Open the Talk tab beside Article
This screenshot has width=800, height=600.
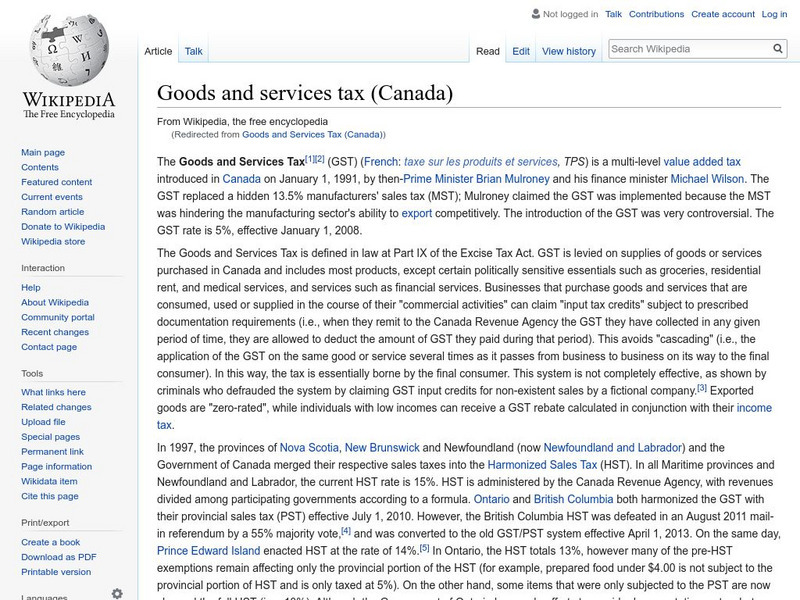[193, 51]
